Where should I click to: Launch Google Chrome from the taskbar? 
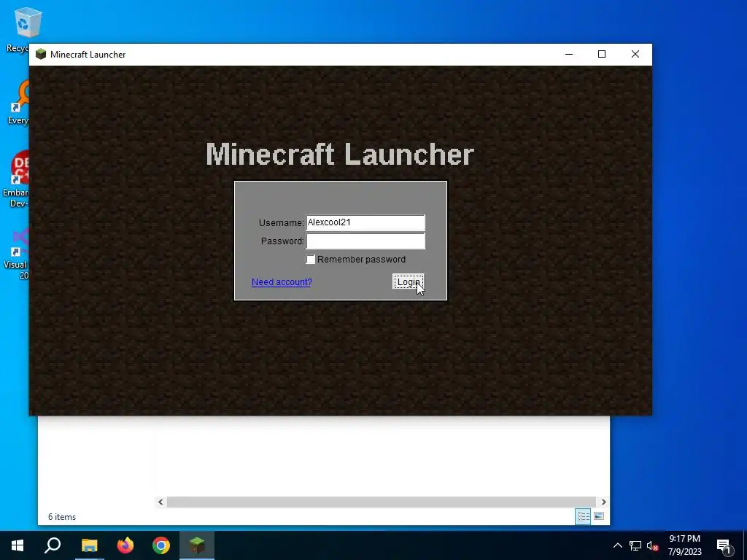161,545
